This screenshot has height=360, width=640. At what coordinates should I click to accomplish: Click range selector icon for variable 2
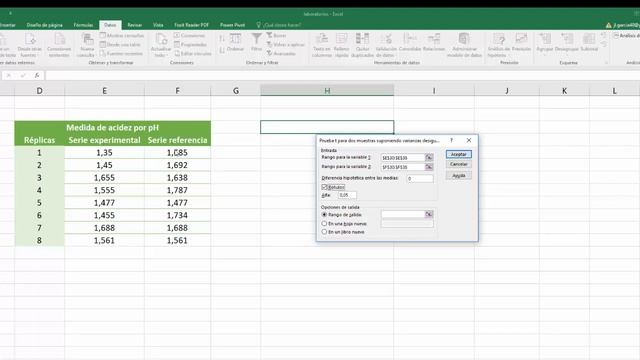tap(429, 167)
